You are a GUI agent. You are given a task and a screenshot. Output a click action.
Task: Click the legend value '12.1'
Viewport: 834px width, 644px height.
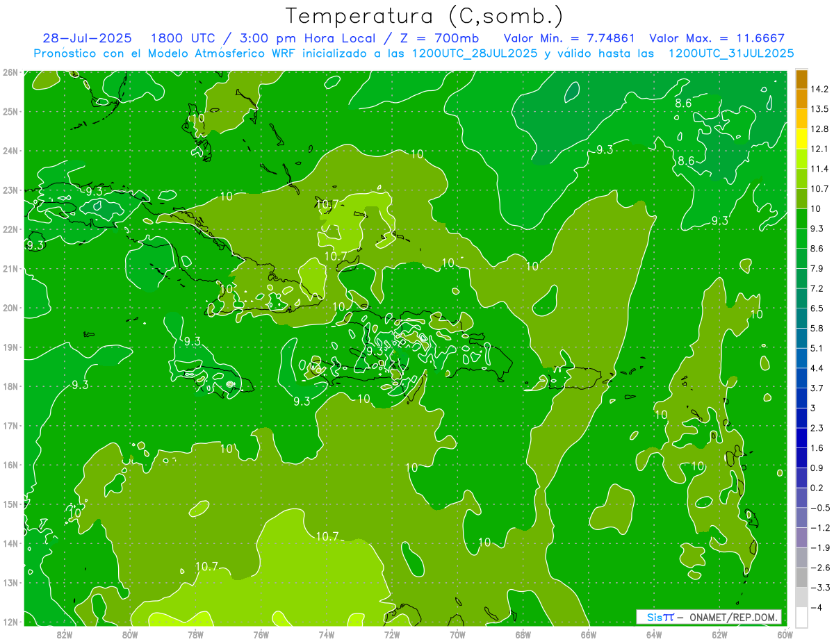pyautogui.click(x=820, y=149)
